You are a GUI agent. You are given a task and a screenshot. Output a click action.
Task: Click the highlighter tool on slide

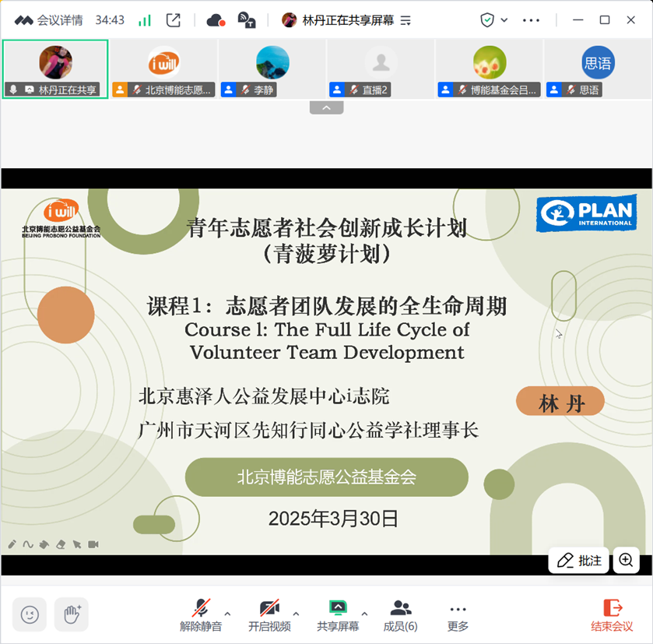[44, 544]
